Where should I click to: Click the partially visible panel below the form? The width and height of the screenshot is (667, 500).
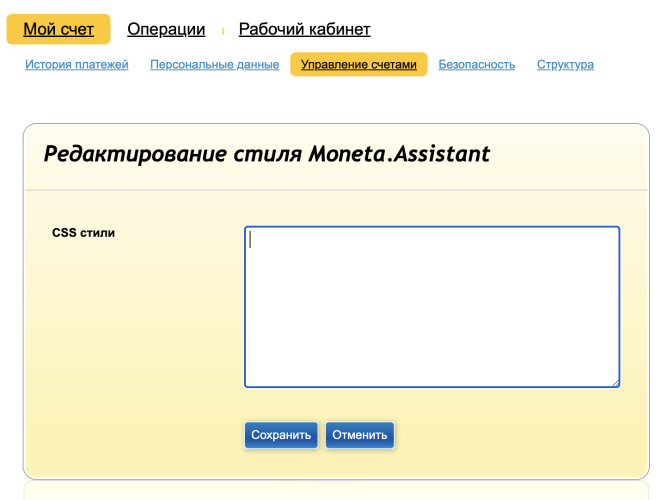click(336, 492)
